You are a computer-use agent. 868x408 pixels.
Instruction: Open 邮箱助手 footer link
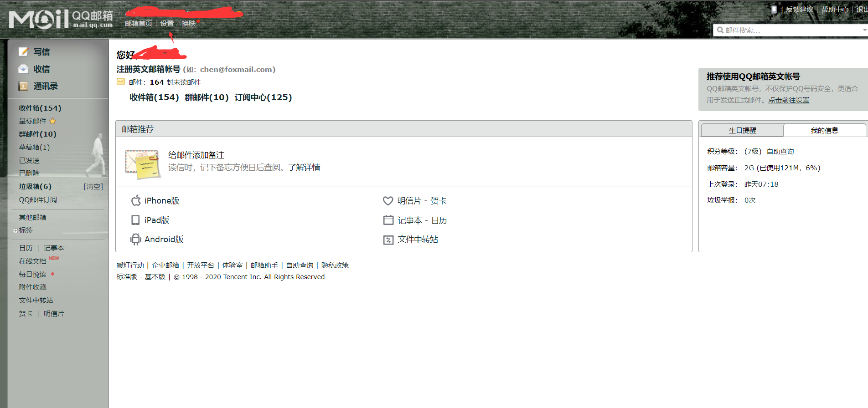(x=264, y=265)
